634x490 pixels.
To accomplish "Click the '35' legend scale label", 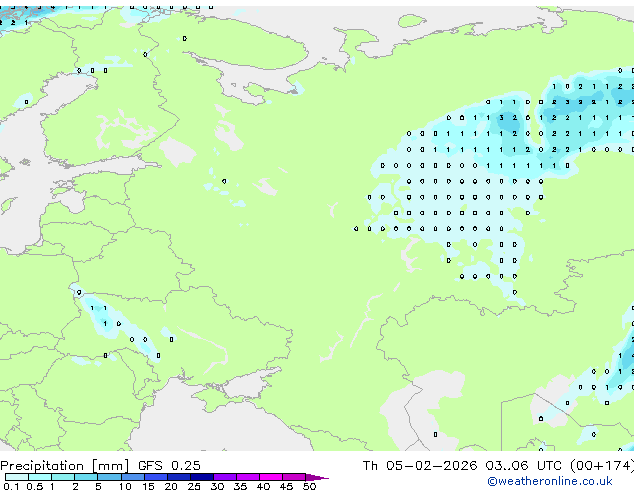I will click(240, 486).
